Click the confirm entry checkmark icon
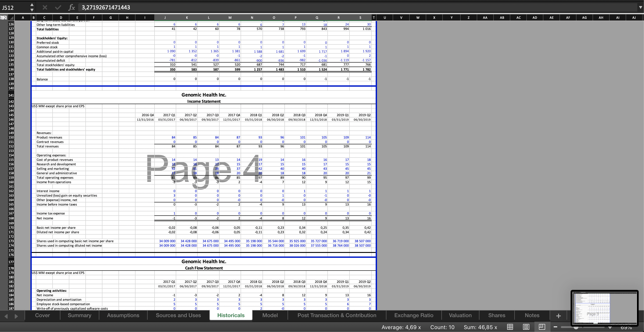Image resolution: width=644 pixels, height=332 pixels. pos(58,8)
